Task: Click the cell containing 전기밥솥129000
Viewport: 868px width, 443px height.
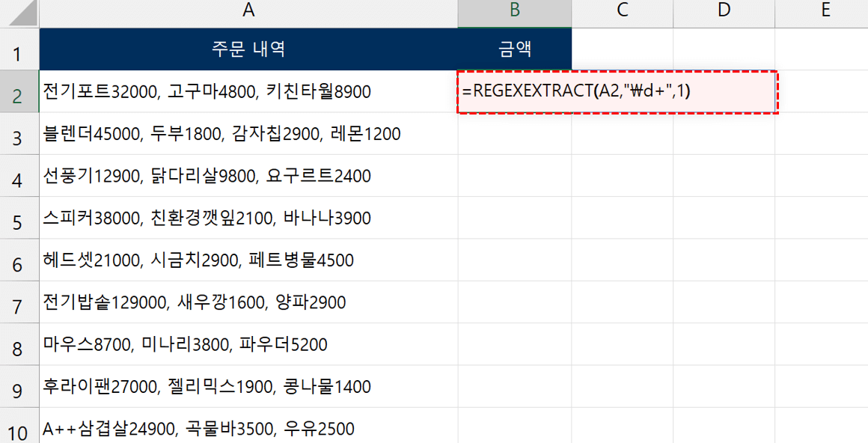Action: [x=247, y=301]
